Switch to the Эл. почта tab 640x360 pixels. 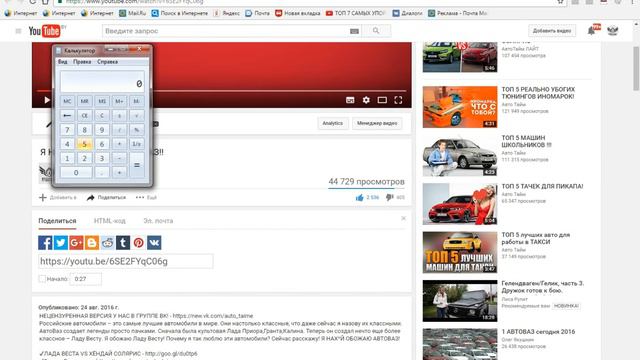click(158, 221)
